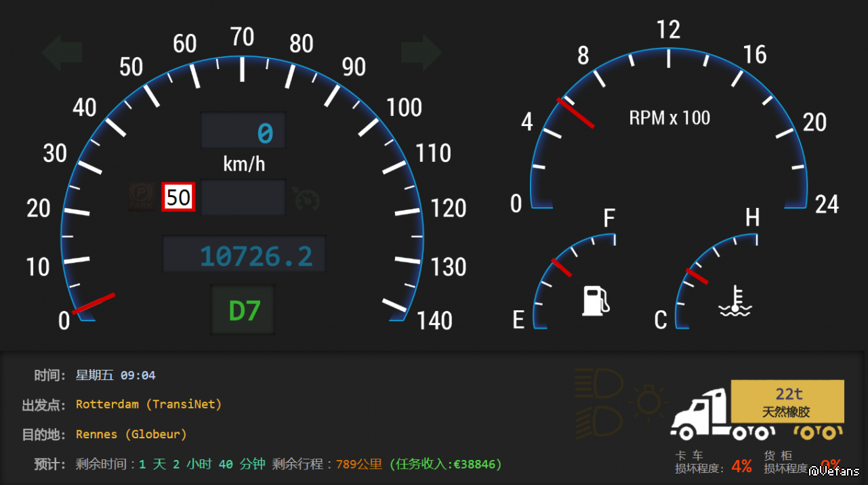Click the fuel pump icon

click(596, 301)
